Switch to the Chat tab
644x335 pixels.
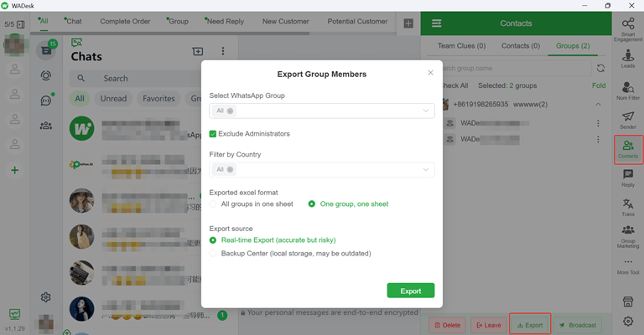point(73,21)
